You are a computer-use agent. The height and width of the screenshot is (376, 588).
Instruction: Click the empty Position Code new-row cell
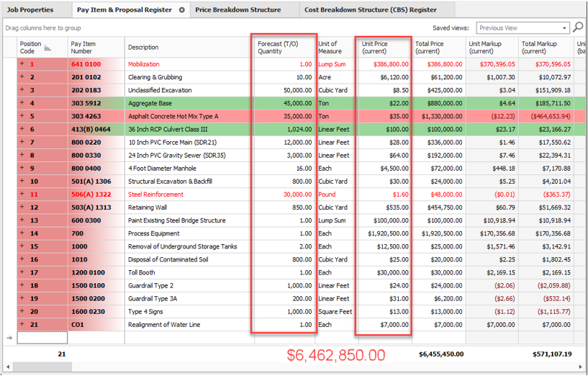42,337
